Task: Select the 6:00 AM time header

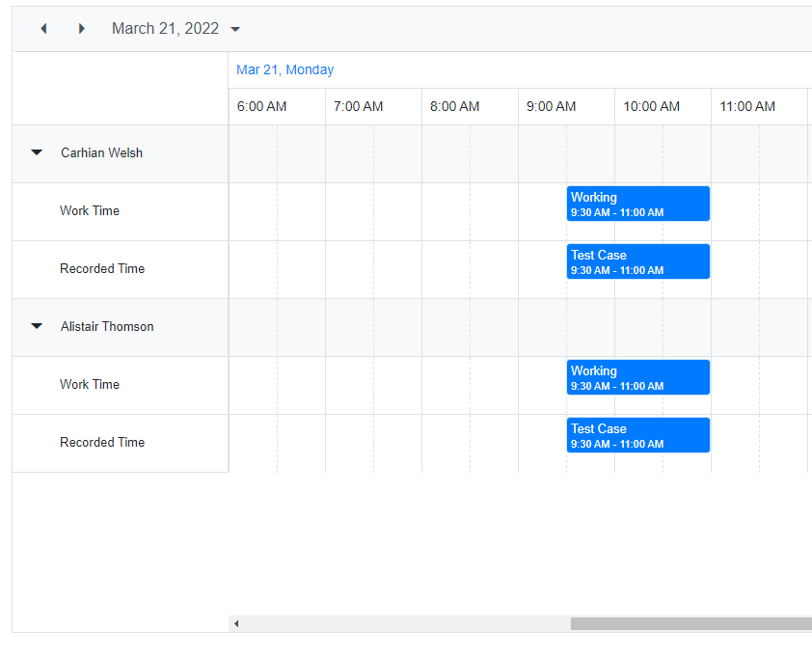Action: tap(262, 106)
